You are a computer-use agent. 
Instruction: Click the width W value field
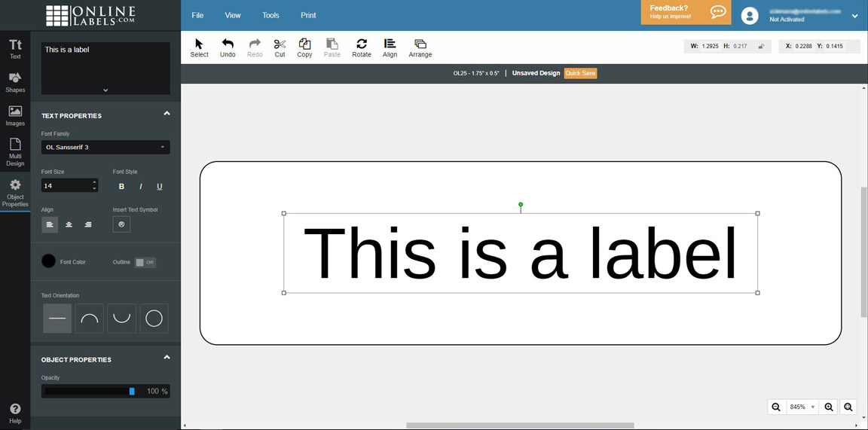711,47
